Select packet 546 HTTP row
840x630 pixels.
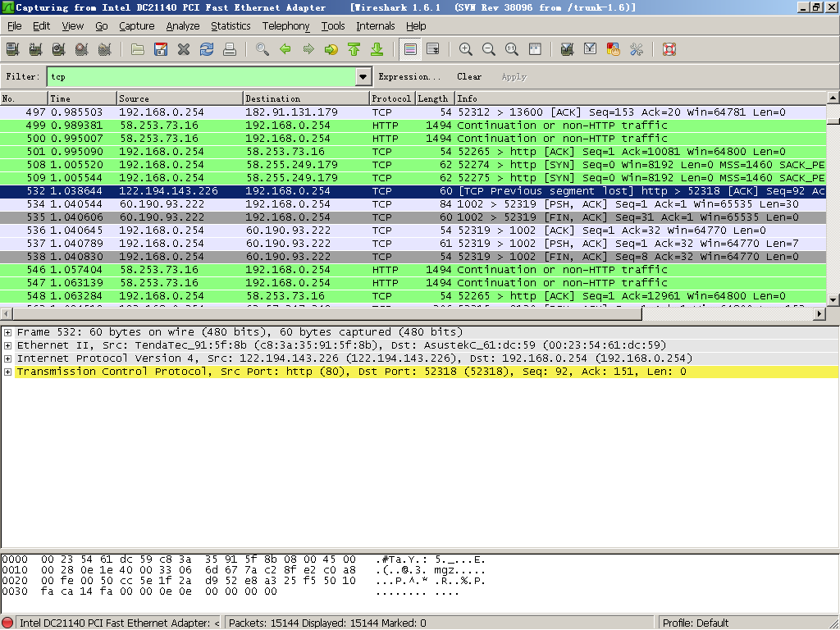coord(413,269)
